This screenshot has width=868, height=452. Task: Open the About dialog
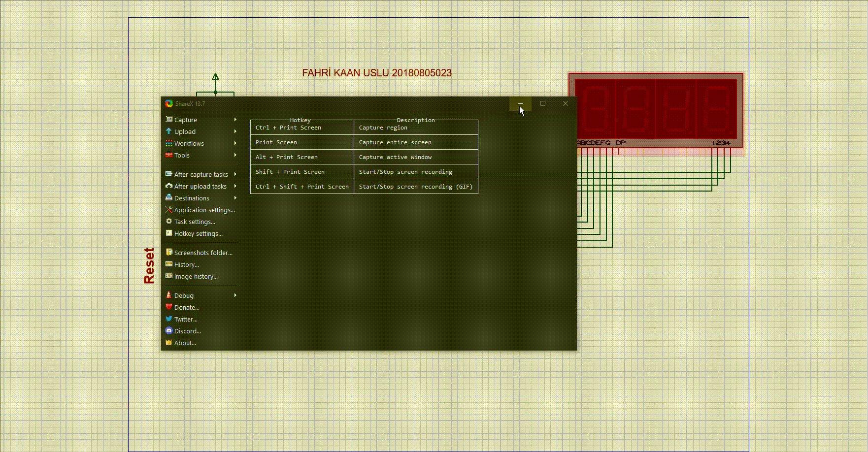point(201,343)
